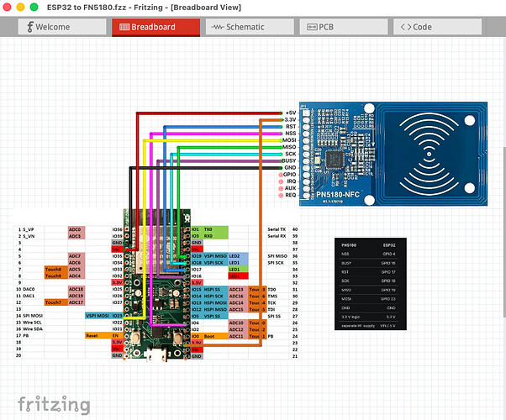This screenshot has height=420, width=506.
Task: Click the 'VSPI SCK' label beside IO18
Action: coord(213,263)
